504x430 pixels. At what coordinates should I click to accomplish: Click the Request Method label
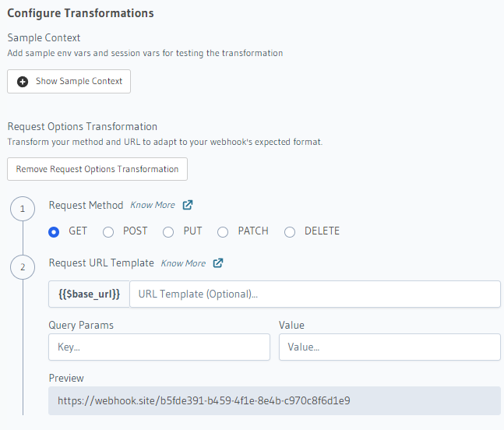tap(86, 205)
